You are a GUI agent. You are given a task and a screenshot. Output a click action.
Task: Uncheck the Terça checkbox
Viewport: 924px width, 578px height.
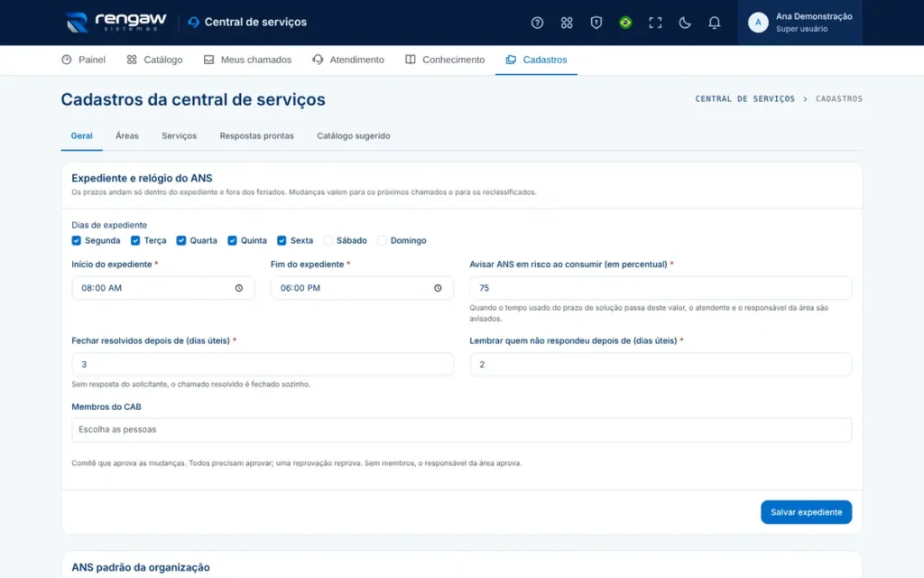point(135,240)
